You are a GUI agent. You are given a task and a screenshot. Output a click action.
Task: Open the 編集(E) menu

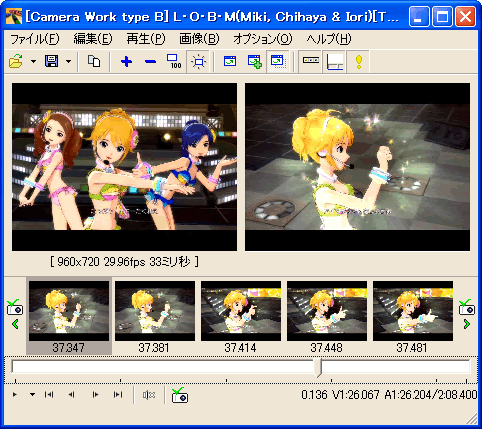[x=93, y=39]
